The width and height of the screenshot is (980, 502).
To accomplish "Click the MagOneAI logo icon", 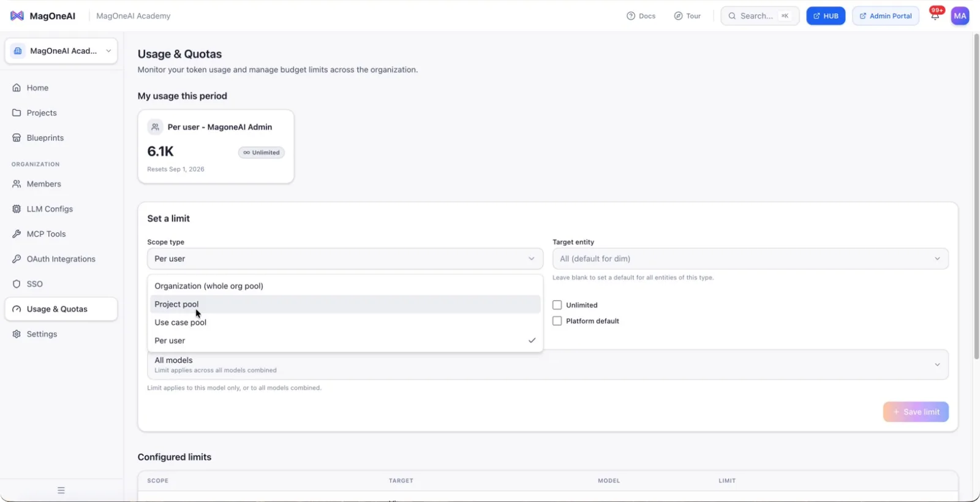I will pos(17,16).
